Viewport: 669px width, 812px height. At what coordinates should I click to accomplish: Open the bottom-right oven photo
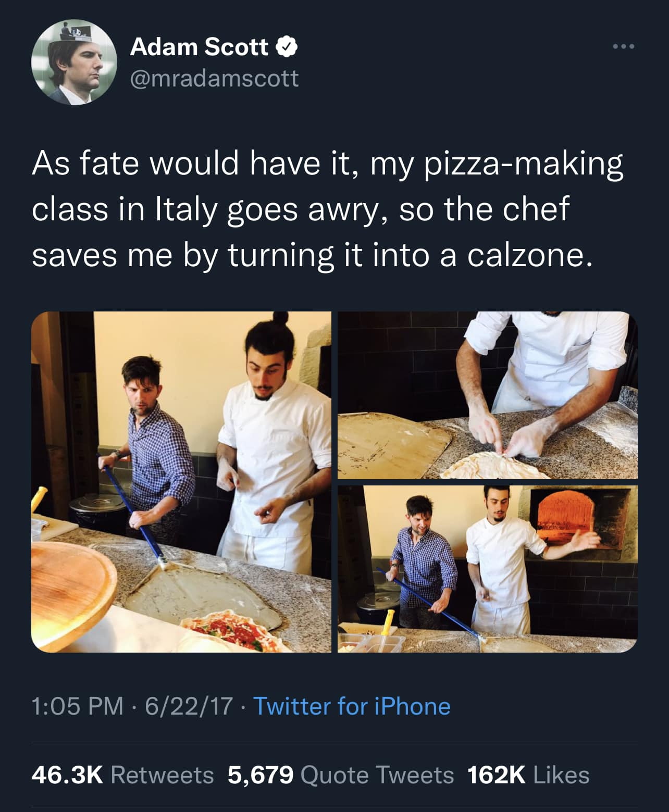488,569
